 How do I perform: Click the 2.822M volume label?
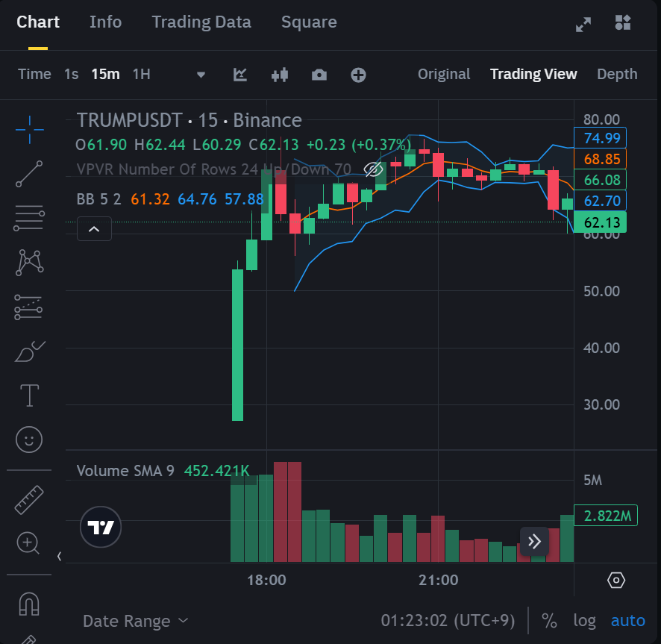pyautogui.click(x=605, y=516)
